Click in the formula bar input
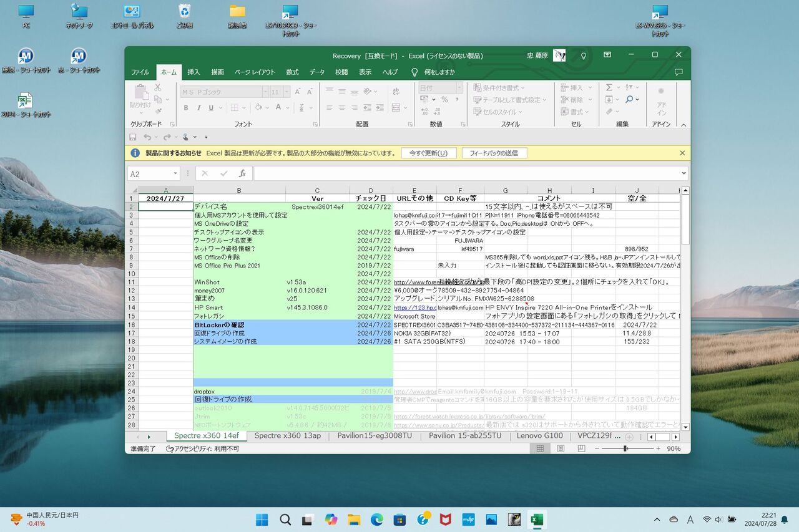The height and width of the screenshot is (532, 799). pos(466,173)
